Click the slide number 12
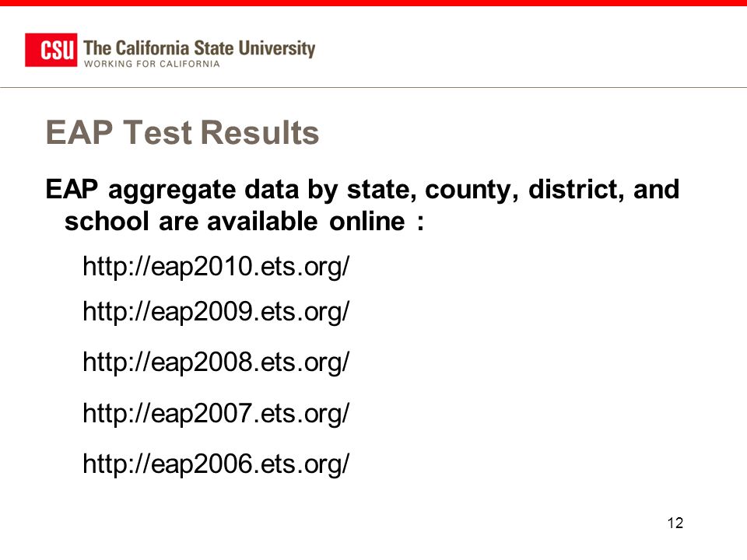The width and height of the screenshot is (747, 560). click(x=675, y=523)
